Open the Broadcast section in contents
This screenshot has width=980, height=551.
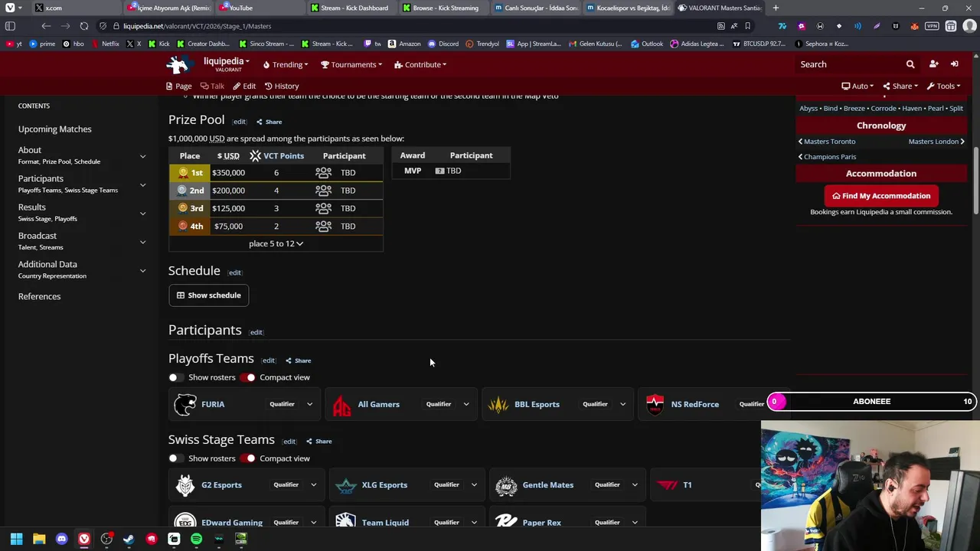point(38,236)
